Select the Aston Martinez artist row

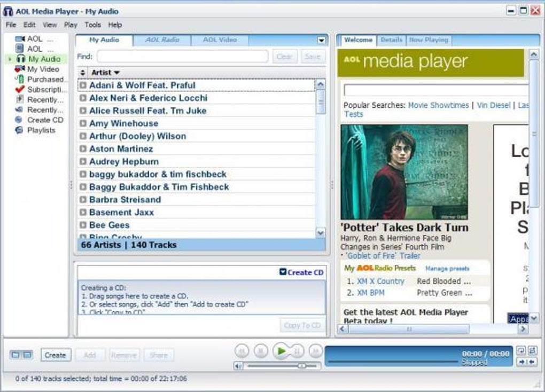(197, 149)
